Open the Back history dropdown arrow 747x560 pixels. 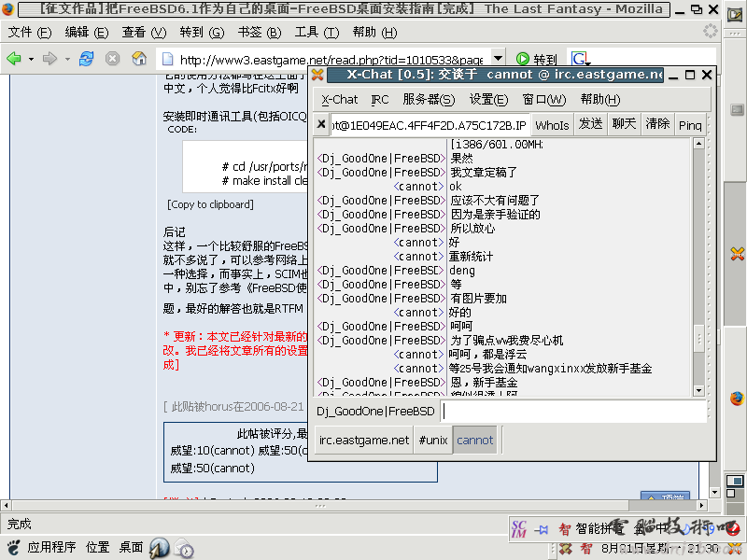click(x=31, y=59)
